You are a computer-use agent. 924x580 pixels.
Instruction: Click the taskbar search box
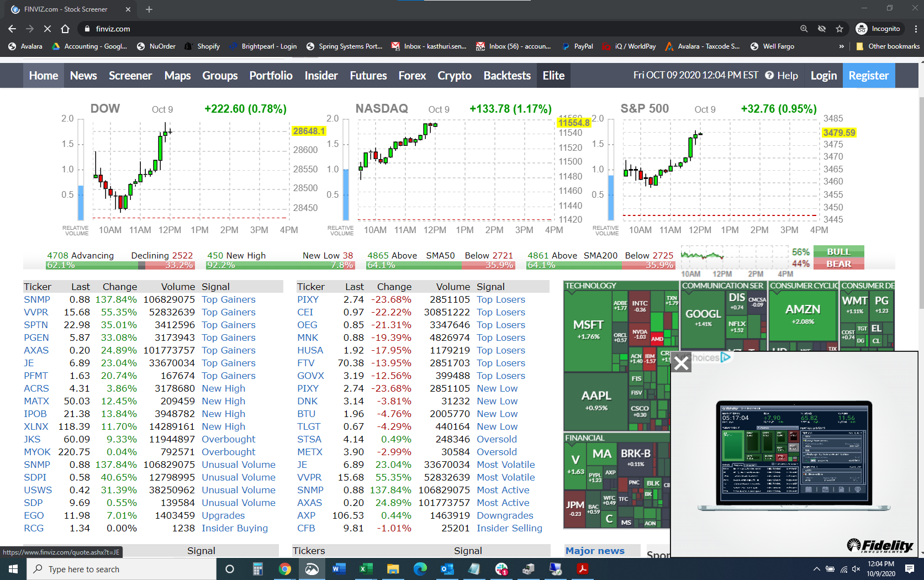pos(122,569)
